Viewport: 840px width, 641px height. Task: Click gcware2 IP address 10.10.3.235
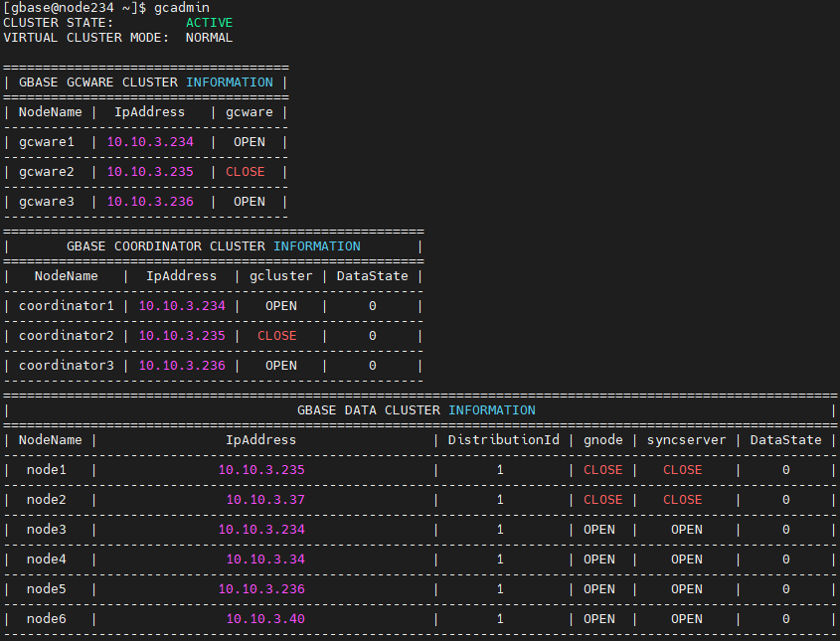click(x=150, y=172)
